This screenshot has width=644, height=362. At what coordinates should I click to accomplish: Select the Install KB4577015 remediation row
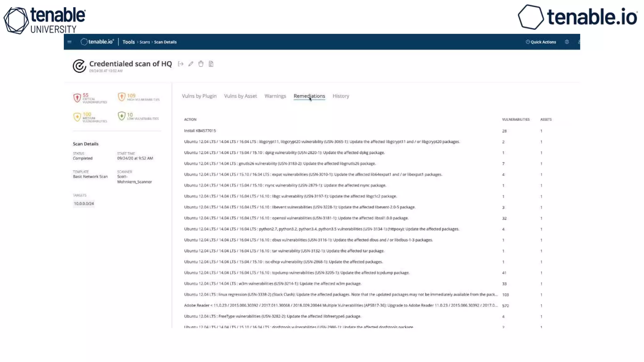coord(200,131)
